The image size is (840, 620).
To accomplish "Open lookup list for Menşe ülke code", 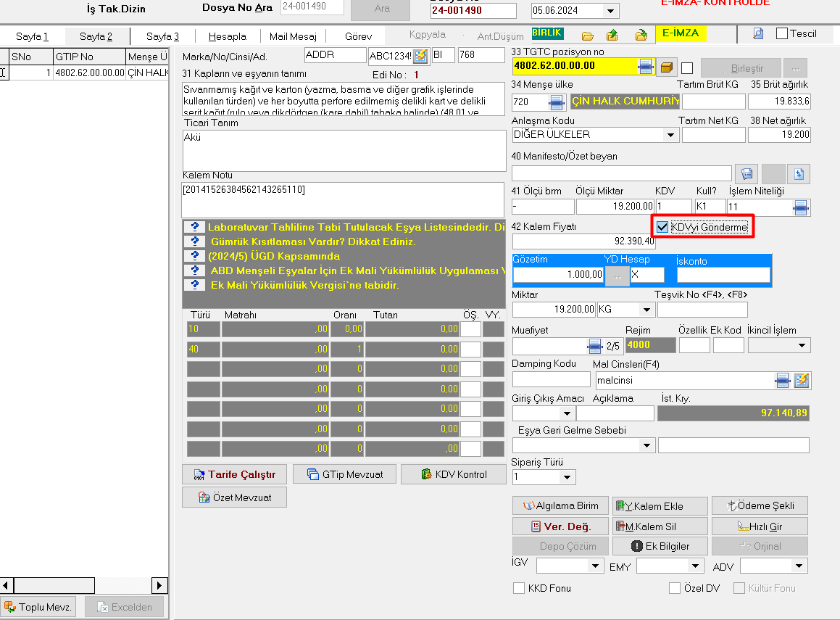I will (557, 102).
